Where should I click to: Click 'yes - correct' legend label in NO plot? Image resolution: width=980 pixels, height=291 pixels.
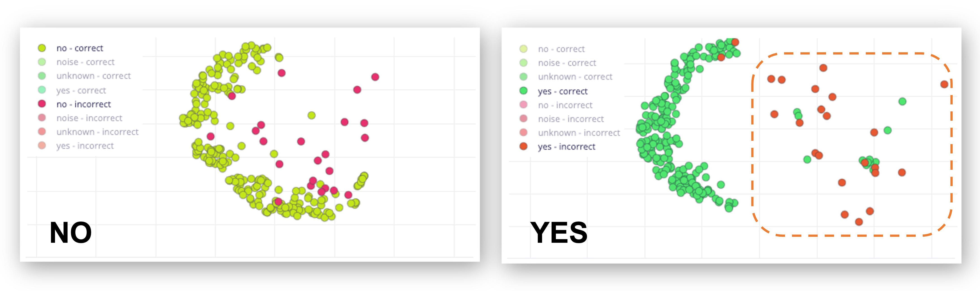(81, 91)
